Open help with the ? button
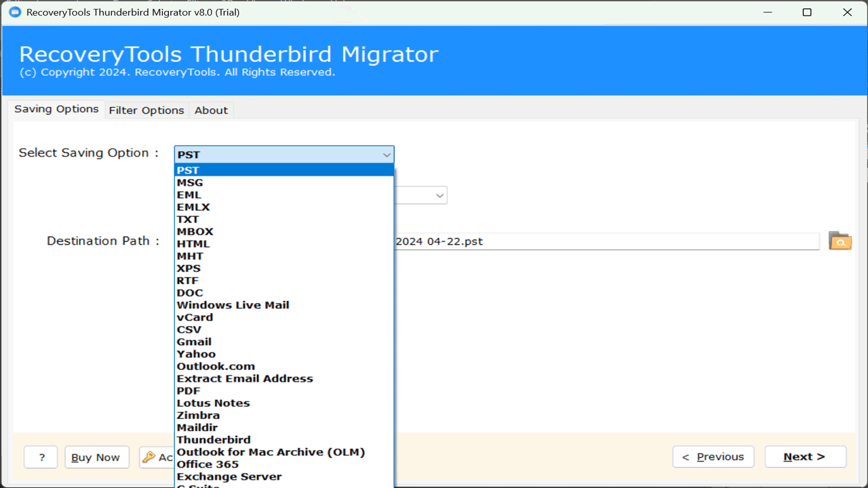Screen dimensions: 868x488 41,457
